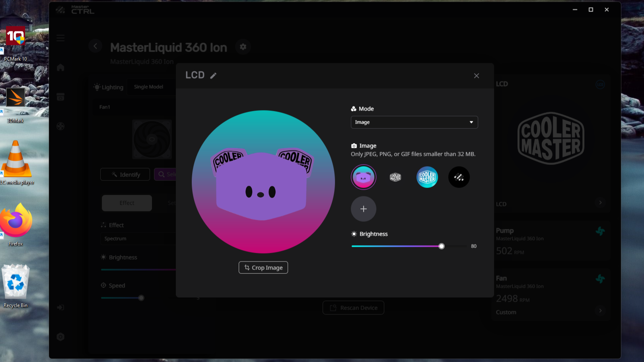Click the MasterCTRL logo in title bar
This screenshot has height=362, width=644.
[x=75, y=10]
